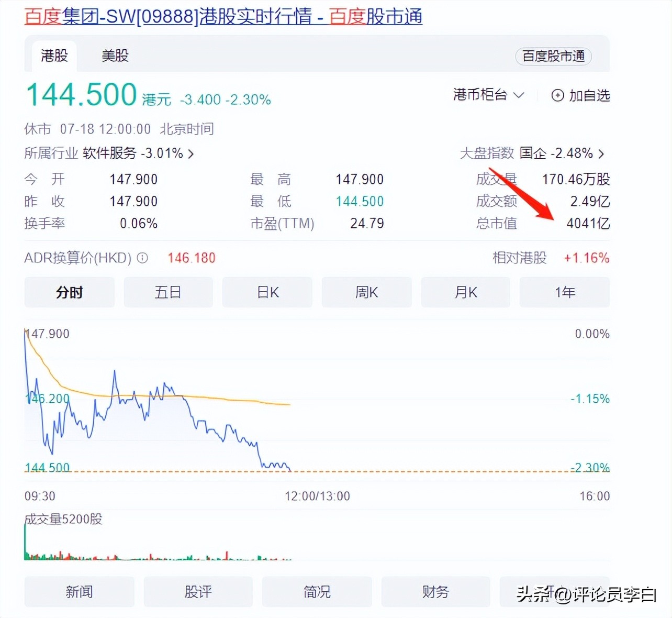Switch chart to 日K candlestick view
The width and height of the screenshot is (672, 618).
[267, 292]
